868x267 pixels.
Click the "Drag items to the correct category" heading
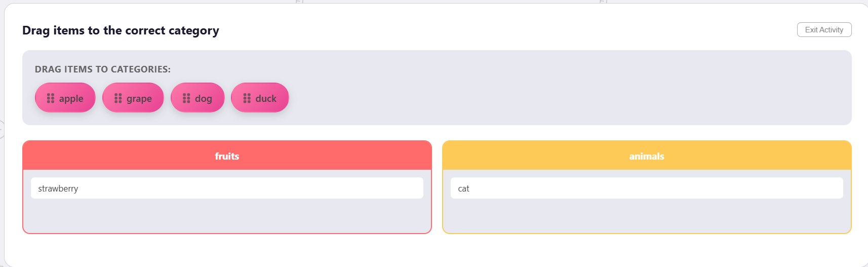tap(121, 30)
